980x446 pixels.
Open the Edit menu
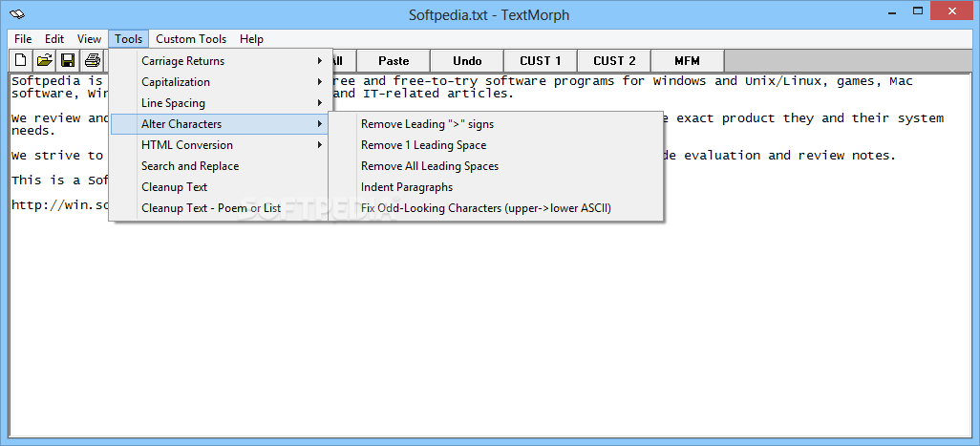(54, 39)
